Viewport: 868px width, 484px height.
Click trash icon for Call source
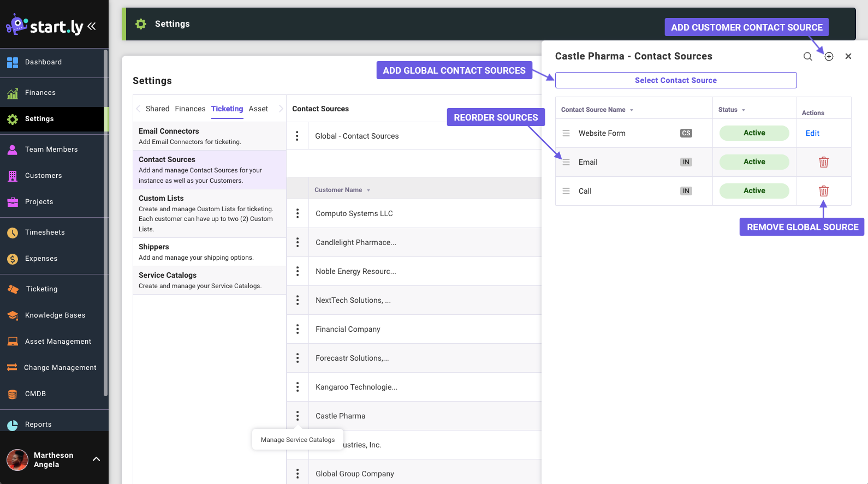click(x=823, y=191)
